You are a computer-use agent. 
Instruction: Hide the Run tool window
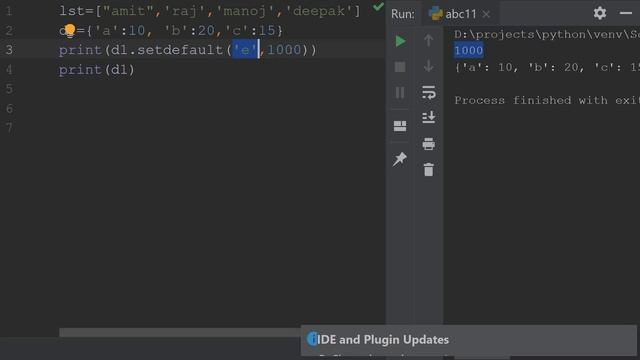[x=626, y=13]
